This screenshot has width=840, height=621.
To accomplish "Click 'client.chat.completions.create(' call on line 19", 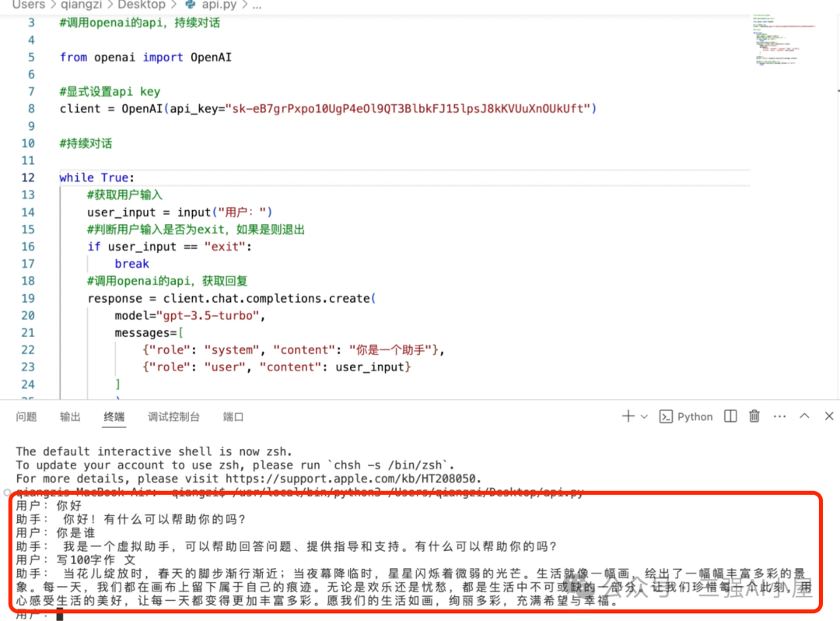I will pyautogui.click(x=269, y=299).
